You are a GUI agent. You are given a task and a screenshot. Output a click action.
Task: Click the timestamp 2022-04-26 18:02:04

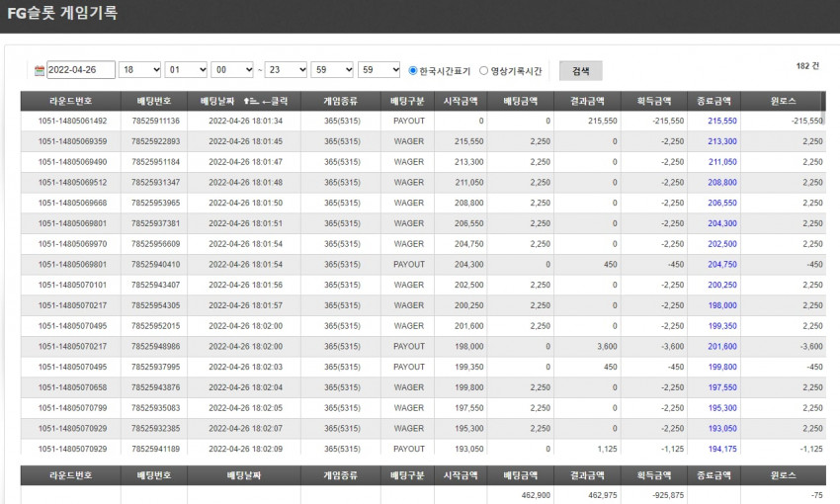pyautogui.click(x=245, y=387)
